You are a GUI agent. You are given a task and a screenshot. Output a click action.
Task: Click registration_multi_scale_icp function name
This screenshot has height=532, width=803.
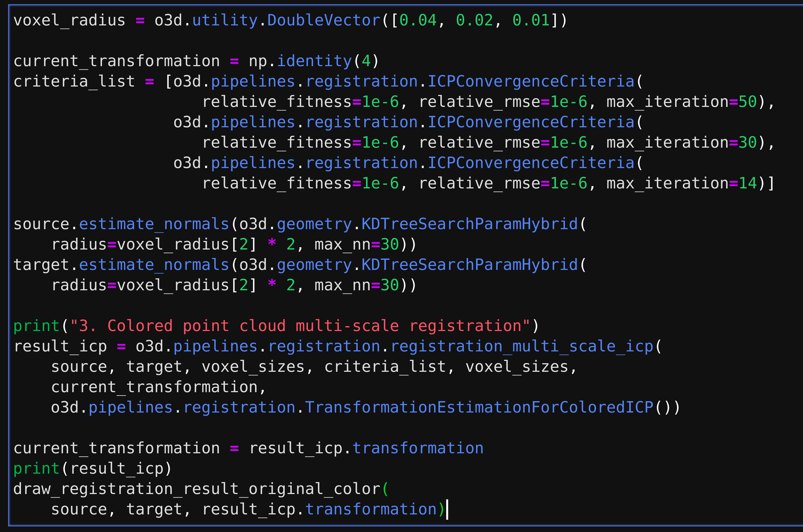tap(522, 346)
